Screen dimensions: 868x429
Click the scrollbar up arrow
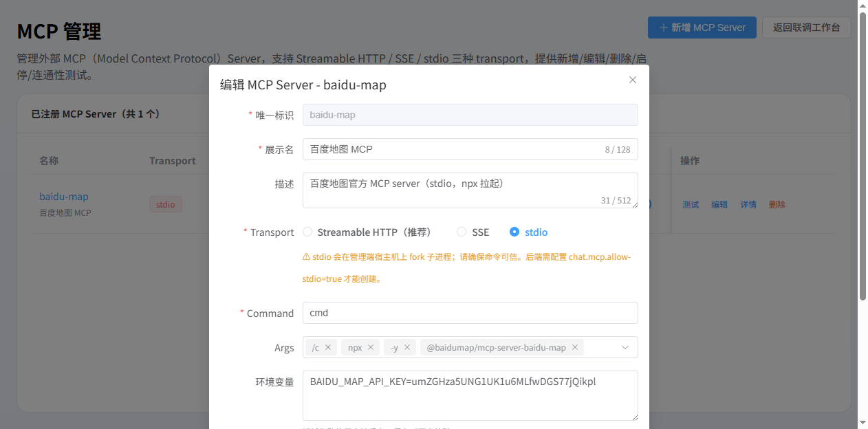[862, 5]
